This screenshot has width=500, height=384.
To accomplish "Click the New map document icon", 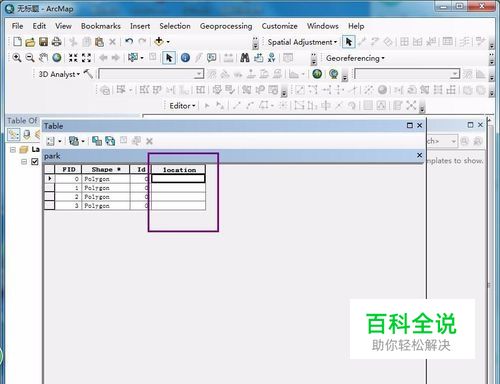I will tap(17, 42).
